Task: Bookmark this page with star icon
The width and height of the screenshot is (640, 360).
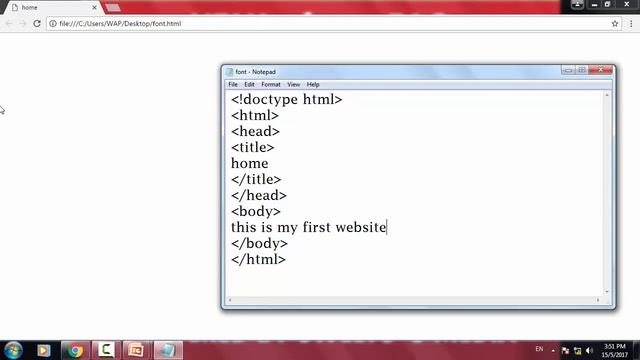Action: pyautogui.click(x=615, y=24)
